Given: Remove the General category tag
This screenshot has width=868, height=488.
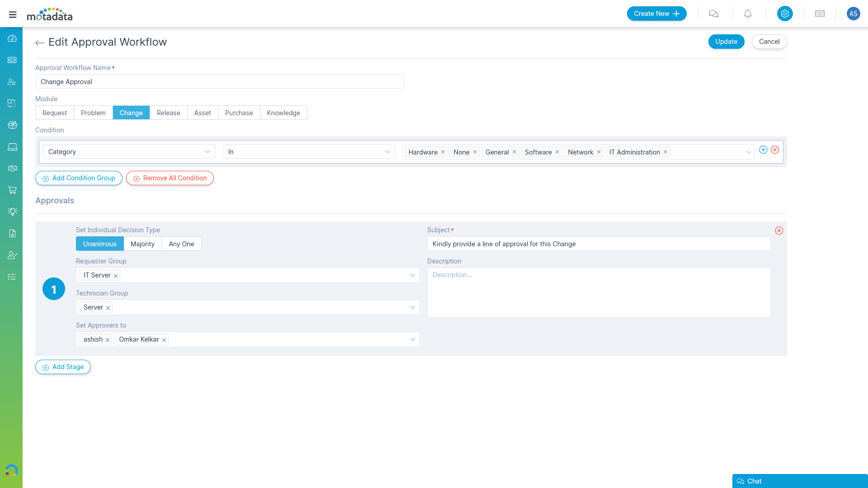Looking at the screenshot, I should point(514,152).
